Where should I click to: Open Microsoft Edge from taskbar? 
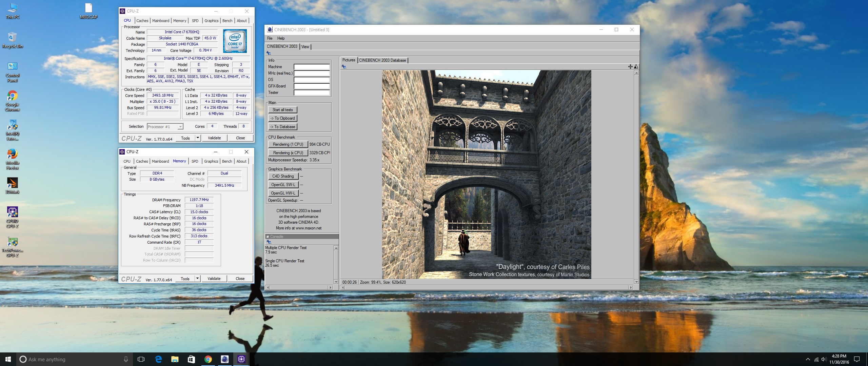click(x=158, y=359)
